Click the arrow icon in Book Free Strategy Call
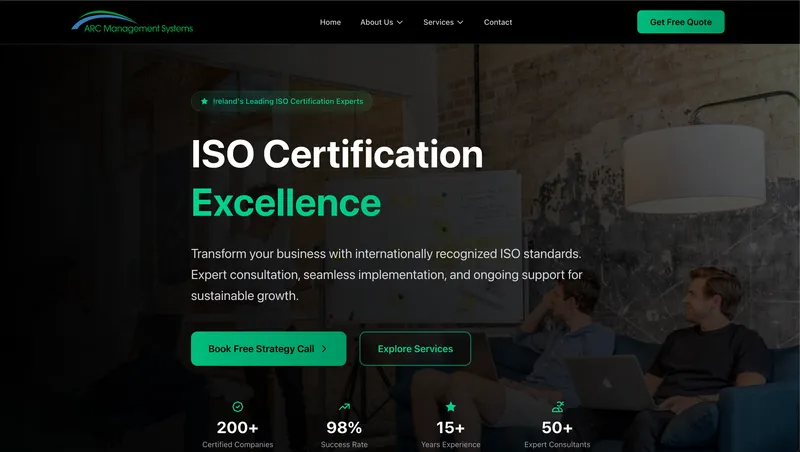This screenshot has height=452, width=800. click(x=324, y=349)
